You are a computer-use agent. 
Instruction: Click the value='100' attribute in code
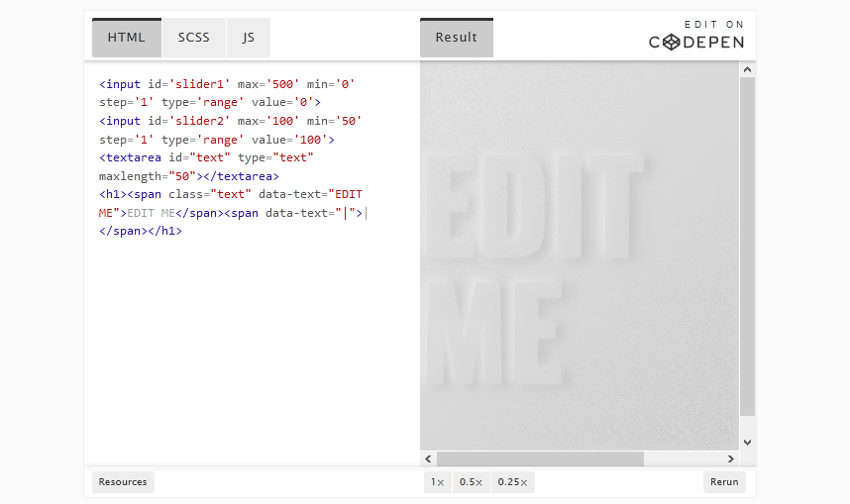(289, 140)
